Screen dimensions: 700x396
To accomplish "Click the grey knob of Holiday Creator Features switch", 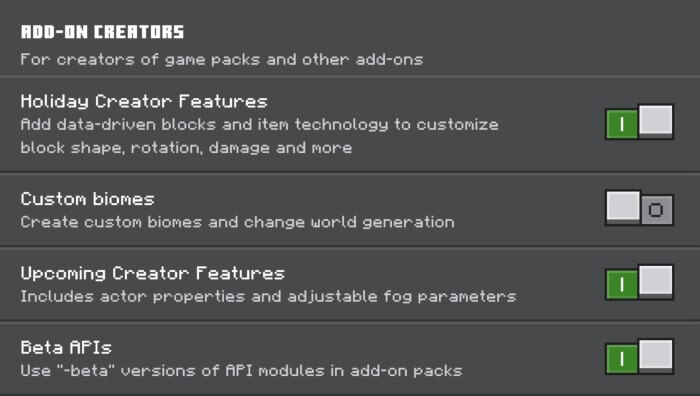I will [655, 120].
